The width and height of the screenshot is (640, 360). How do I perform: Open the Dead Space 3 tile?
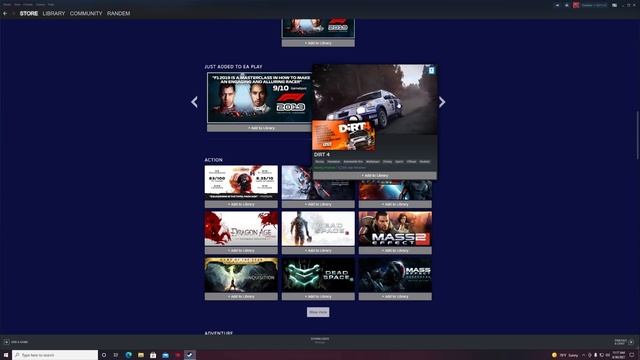point(318,229)
